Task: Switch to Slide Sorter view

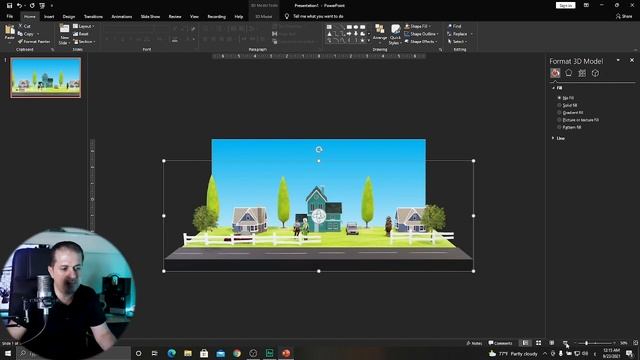Action: coord(539,343)
